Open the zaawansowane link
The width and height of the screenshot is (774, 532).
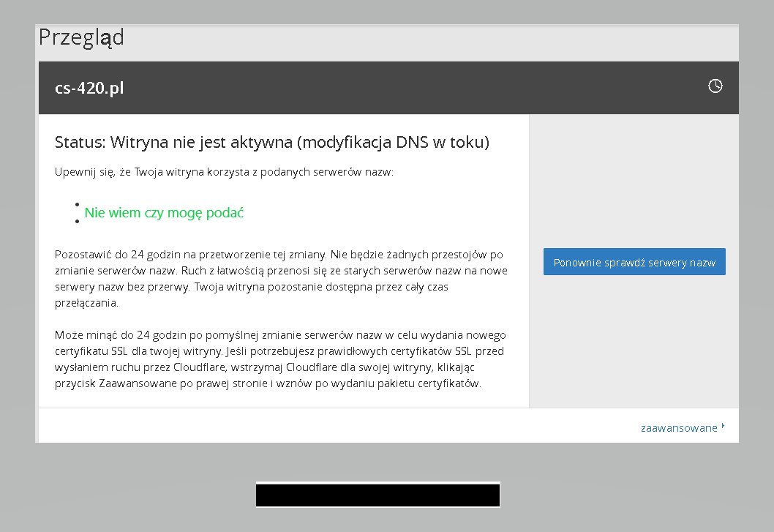click(679, 428)
